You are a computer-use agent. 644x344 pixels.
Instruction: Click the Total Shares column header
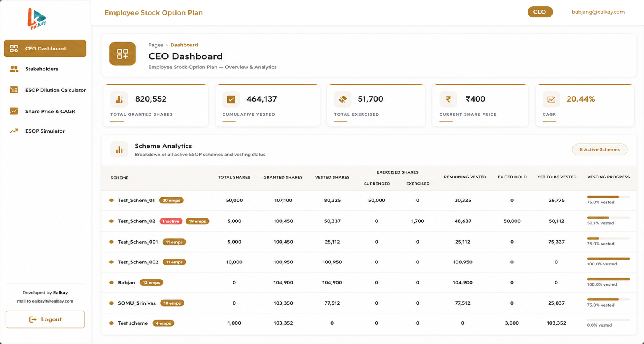(x=234, y=177)
